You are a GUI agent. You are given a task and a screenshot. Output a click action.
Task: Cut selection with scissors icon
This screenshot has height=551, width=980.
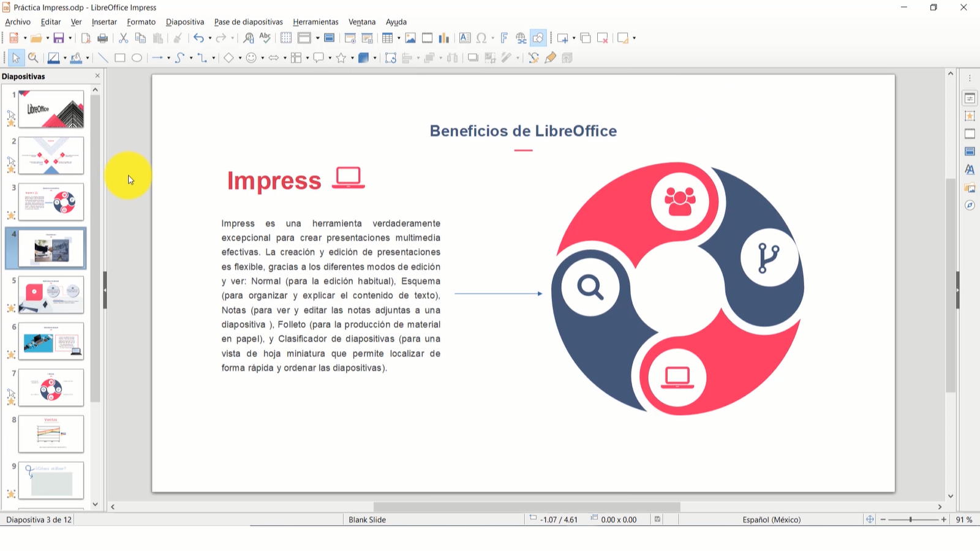(123, 38)
